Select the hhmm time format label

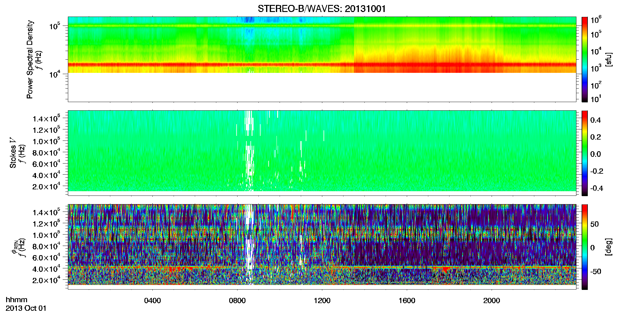pyautogui.click(x=17, y=300)
